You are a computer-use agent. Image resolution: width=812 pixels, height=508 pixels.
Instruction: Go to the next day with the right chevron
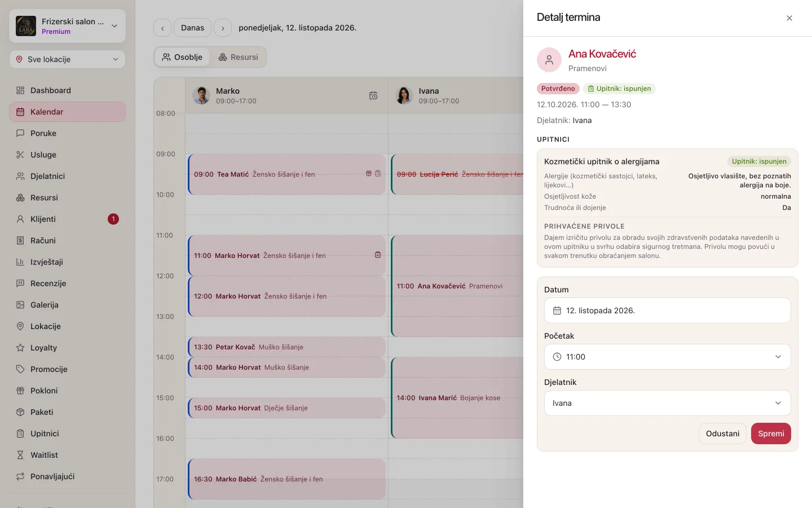tap(223, 28)
